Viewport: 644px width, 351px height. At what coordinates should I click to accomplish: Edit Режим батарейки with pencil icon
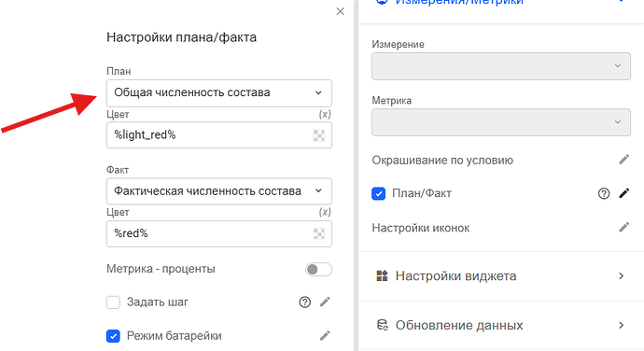pos(325,335)
